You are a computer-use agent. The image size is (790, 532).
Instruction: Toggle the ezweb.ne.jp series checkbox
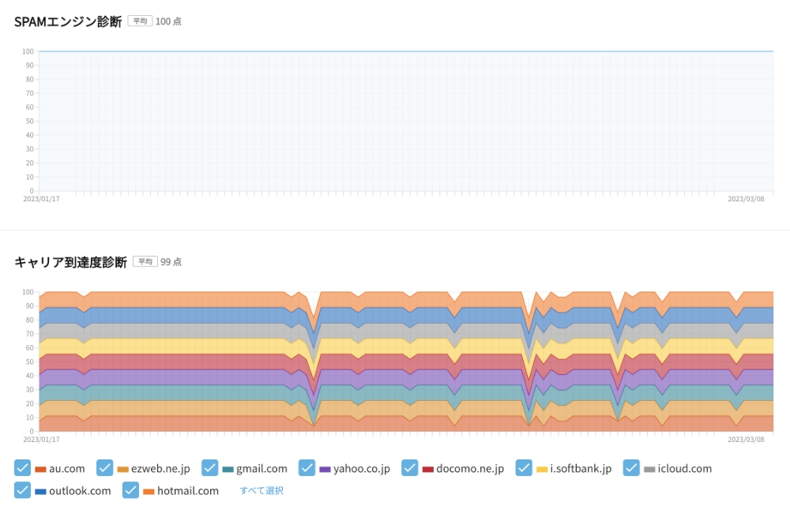[105, 468]
